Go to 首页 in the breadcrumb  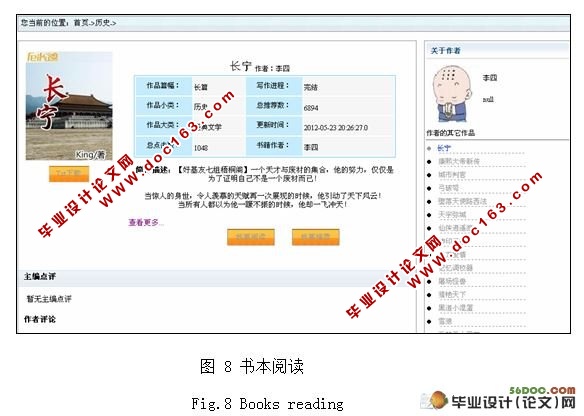click(x=81, y=23)
